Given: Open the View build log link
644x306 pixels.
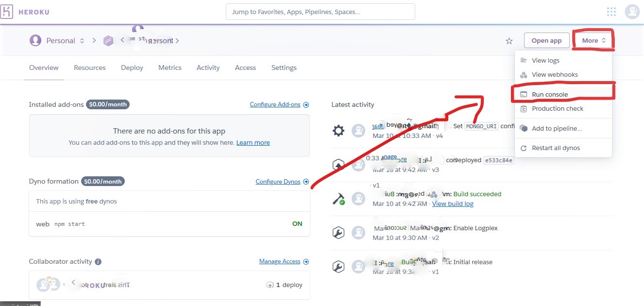Looking at the screenshot, I should (453, 204).
